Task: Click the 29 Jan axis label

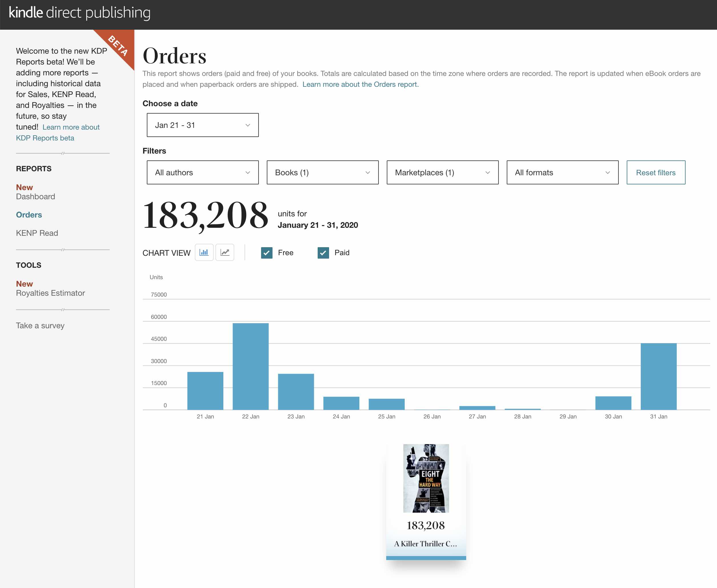Action: coord(568,416)
